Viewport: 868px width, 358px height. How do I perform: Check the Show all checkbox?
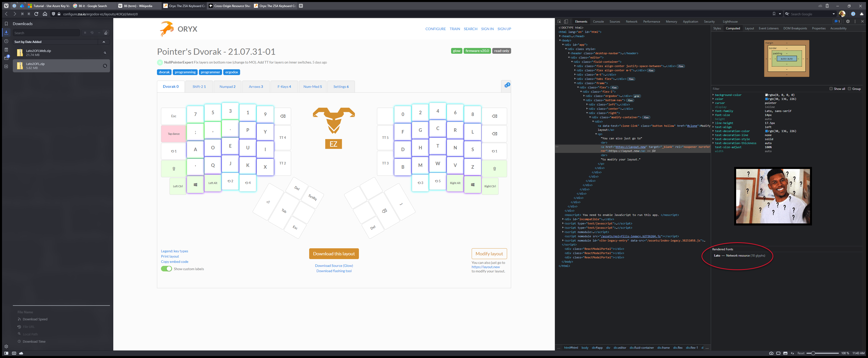click(831, 89)
